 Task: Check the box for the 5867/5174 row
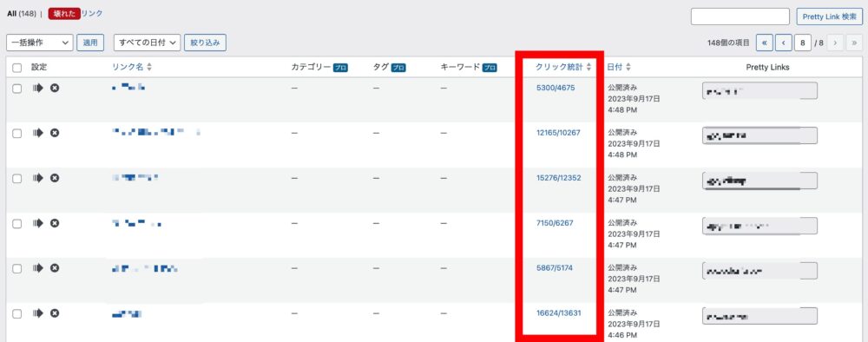click(17, 268)
